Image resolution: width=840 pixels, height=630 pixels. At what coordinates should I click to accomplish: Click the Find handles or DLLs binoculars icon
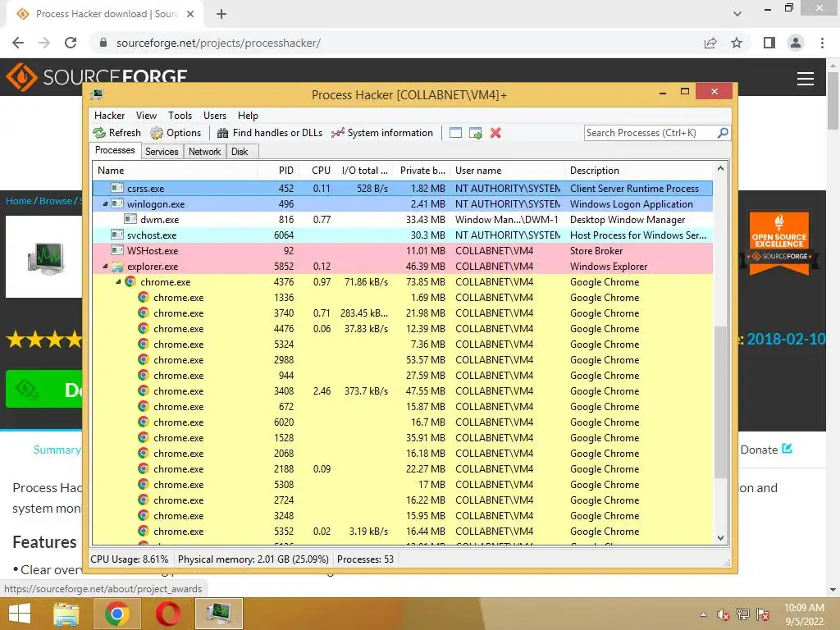tap(223, 133)
